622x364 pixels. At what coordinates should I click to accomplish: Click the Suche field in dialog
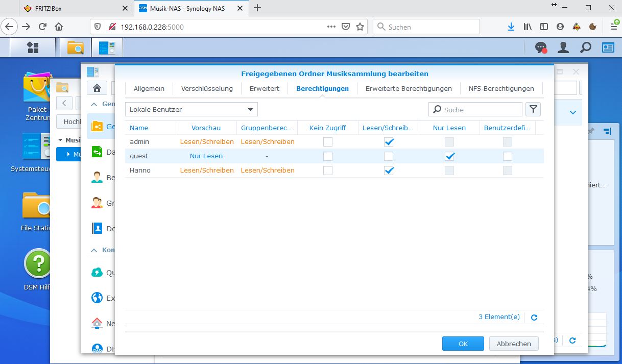point(475,109)
